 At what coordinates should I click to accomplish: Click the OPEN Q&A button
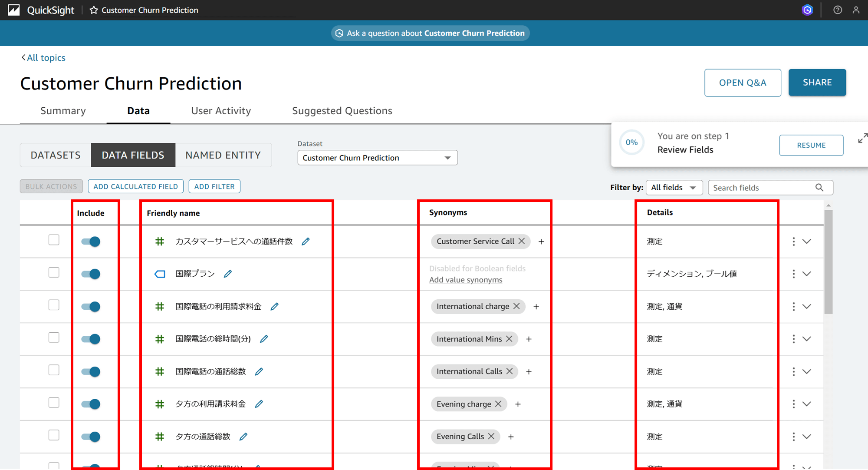[x=743, y=82]
